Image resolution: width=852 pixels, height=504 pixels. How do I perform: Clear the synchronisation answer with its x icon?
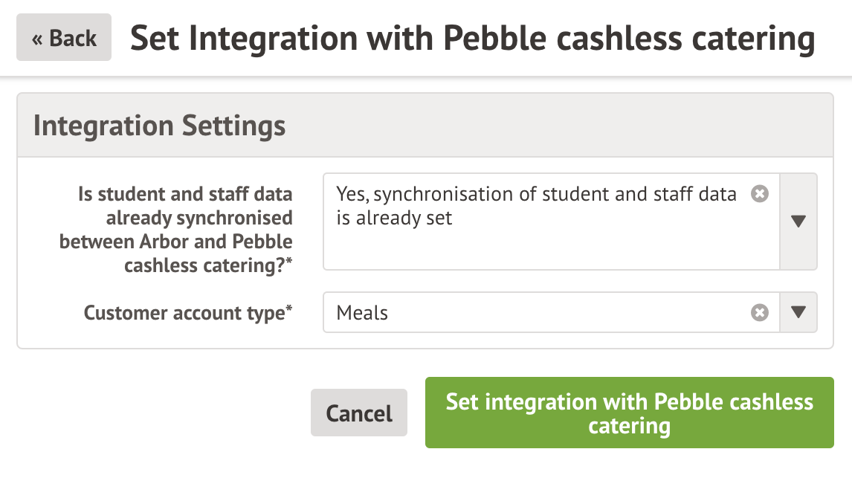(x=759, y=194)
